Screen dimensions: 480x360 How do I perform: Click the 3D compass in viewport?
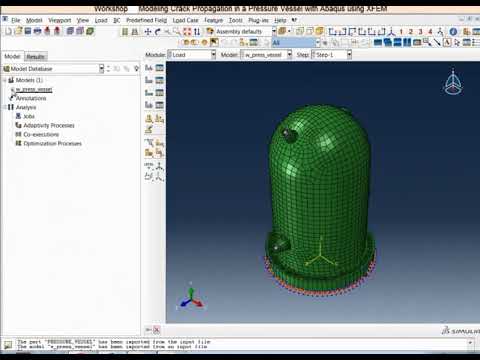coord(453,82)
